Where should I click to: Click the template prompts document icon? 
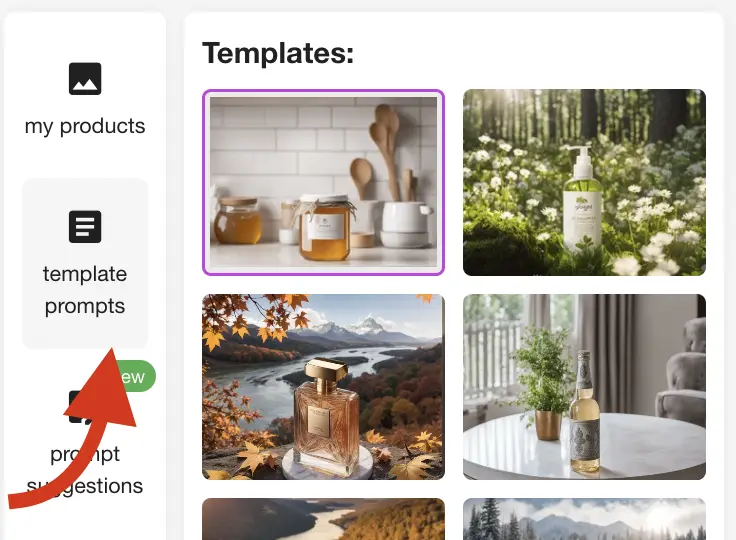[85, 226]
